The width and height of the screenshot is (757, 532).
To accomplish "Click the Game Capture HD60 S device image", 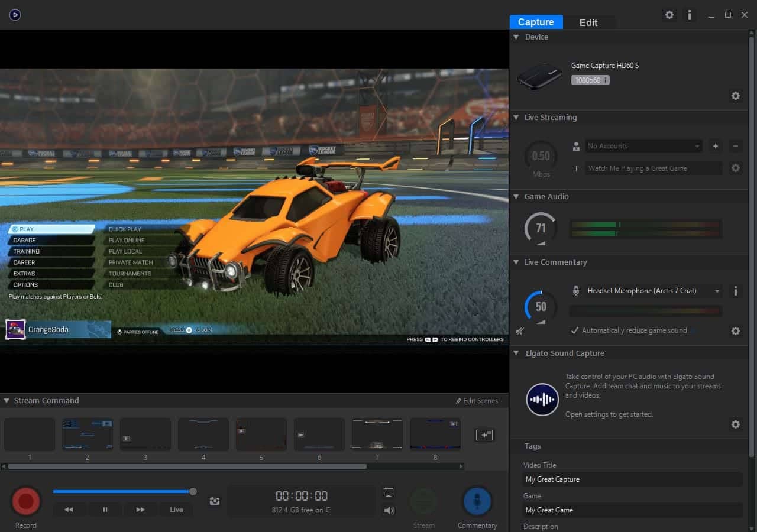I will pyautogui.click(x=539, y=77).
